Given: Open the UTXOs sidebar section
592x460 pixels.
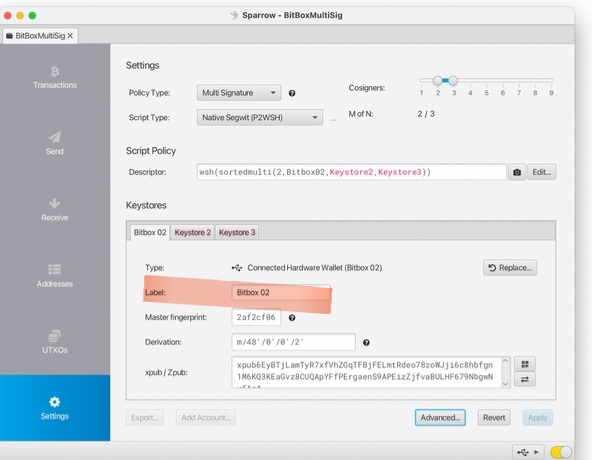Looking at the screenshot, I should tap(55, 342).
